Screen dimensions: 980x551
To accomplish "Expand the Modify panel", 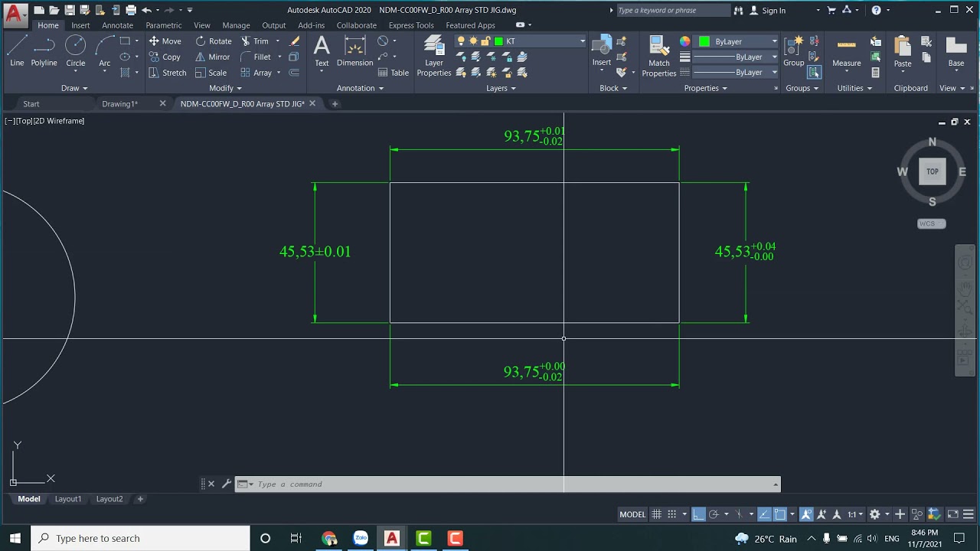I will point(225,88).
